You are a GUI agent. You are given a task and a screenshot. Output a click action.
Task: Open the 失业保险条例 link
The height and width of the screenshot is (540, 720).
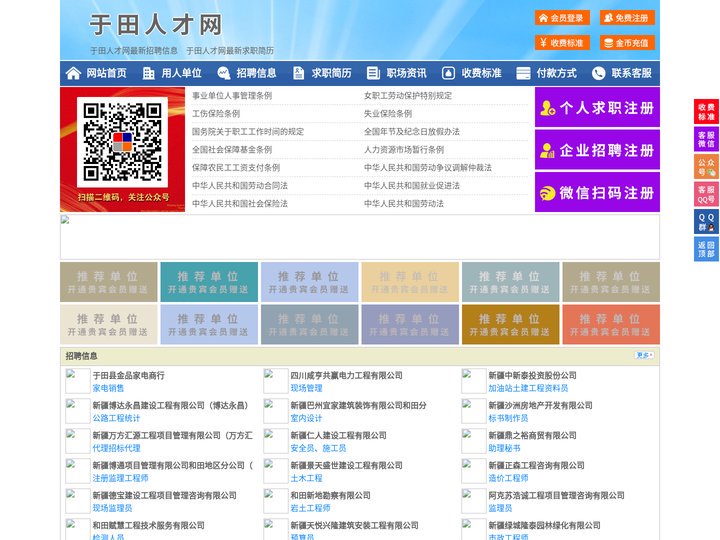pos(388,113)
